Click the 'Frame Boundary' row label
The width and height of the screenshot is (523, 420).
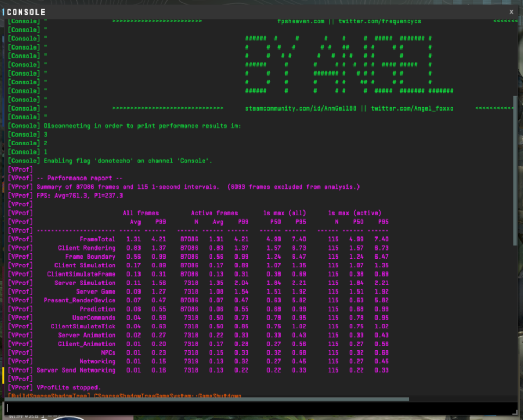pos(90,257)
